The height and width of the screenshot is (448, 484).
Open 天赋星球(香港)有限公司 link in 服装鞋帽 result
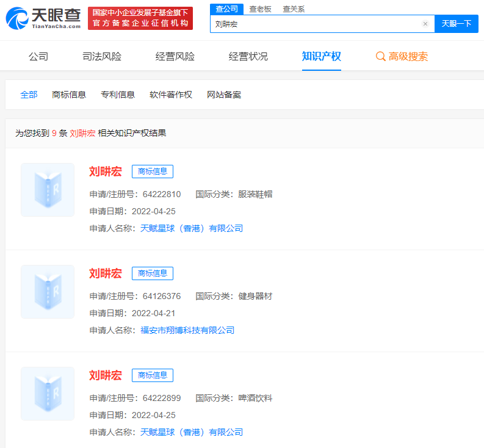192,228
